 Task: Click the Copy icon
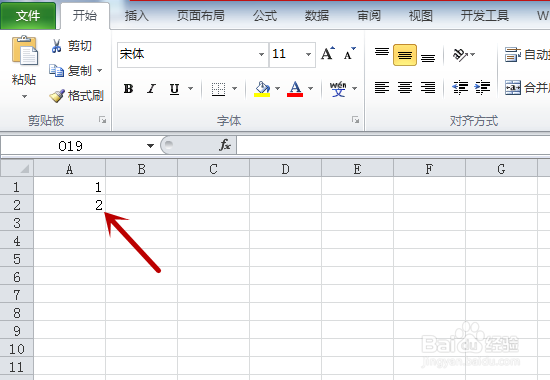[56, 71]
